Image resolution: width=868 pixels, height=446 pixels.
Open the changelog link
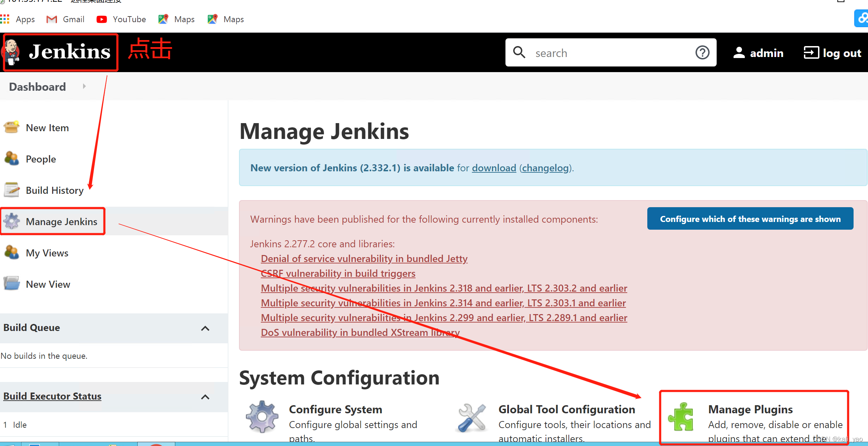[x=545, y=168]
